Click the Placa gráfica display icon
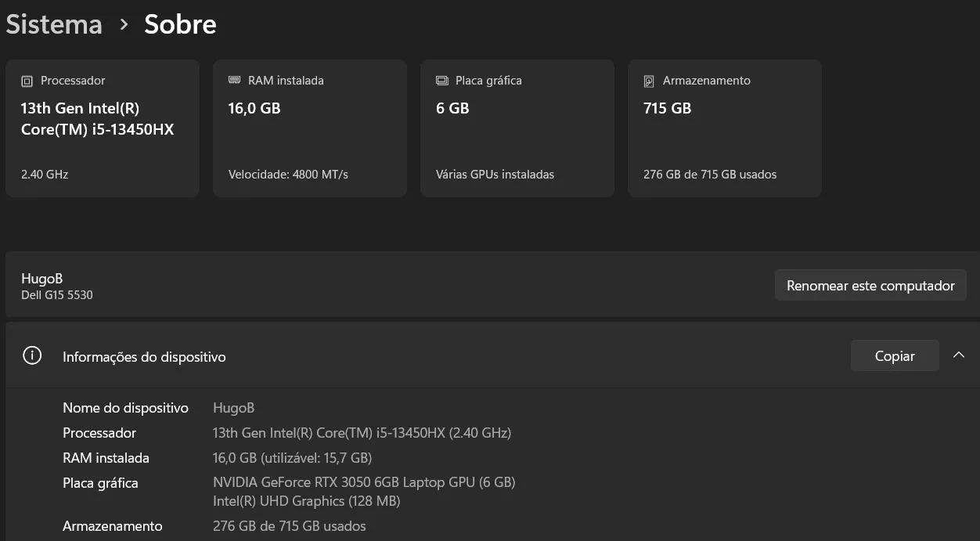The height and width of the screenshot is (541, 980). (442, 81)
